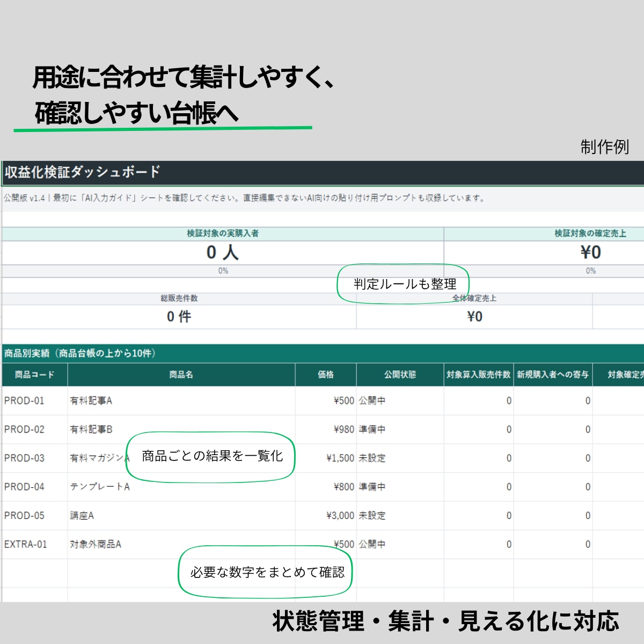This screenshot has width=644, height=644.
Task: Select the 総販売件数 label cell
Action: point(179,298)
